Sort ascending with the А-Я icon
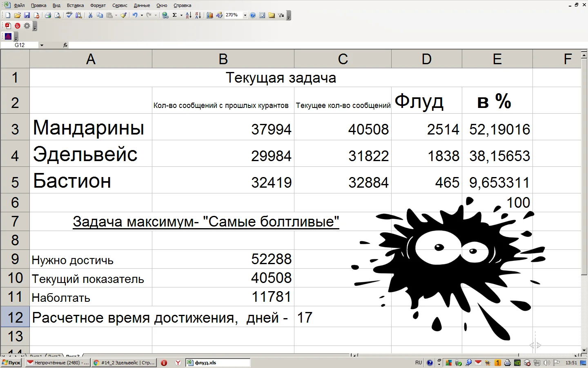 click(188, 15)
